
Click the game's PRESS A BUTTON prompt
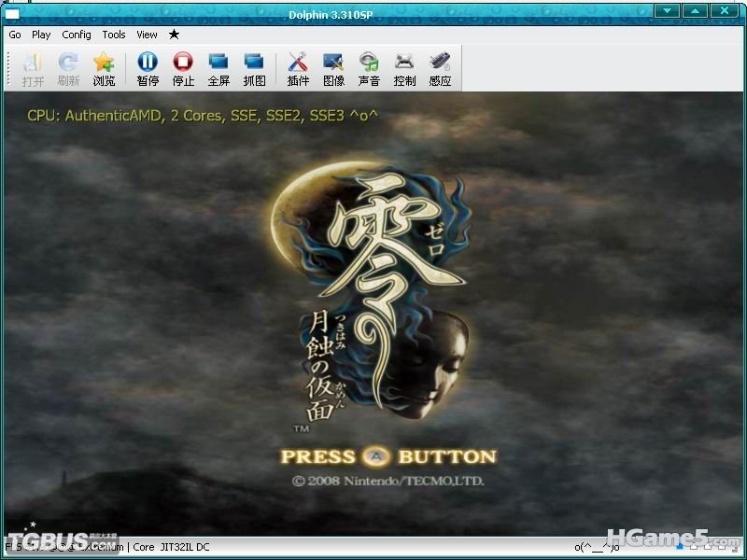click(388, 456)
